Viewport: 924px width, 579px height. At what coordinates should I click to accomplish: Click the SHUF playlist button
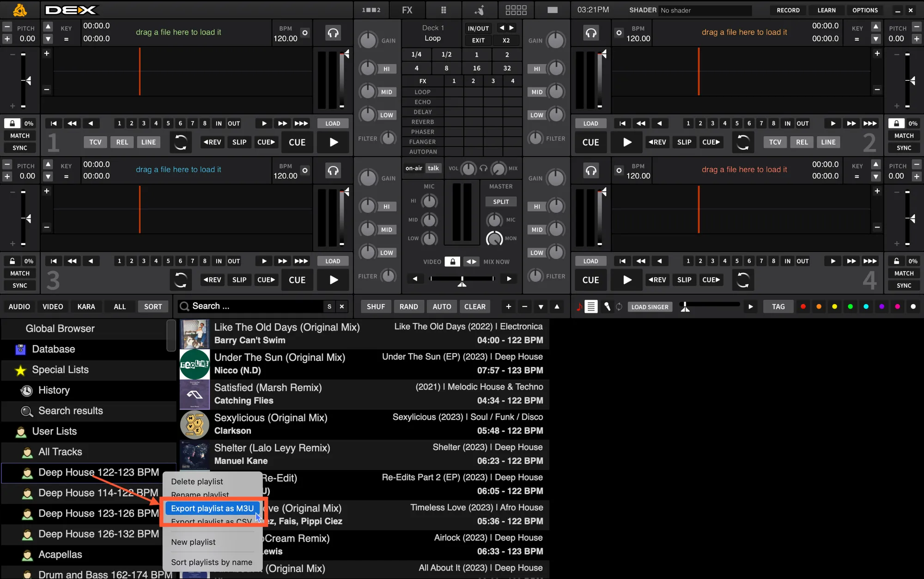tap(376, 306)
